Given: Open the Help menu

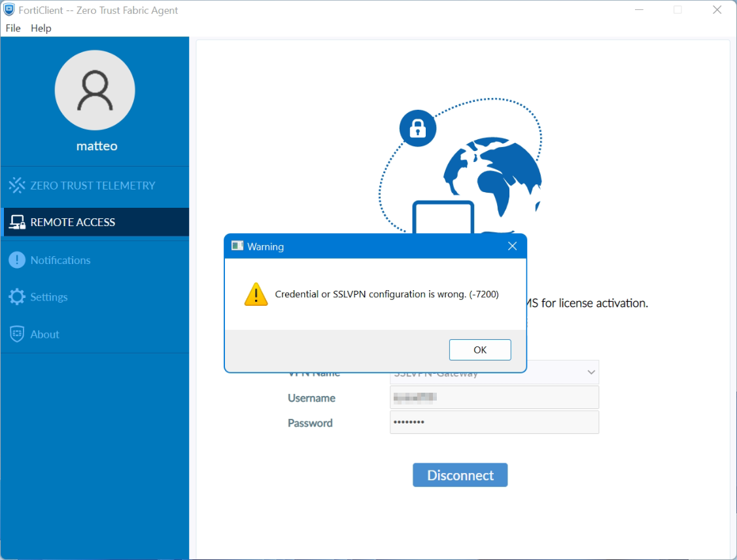Looking at the screenshot, I should 41,28.
